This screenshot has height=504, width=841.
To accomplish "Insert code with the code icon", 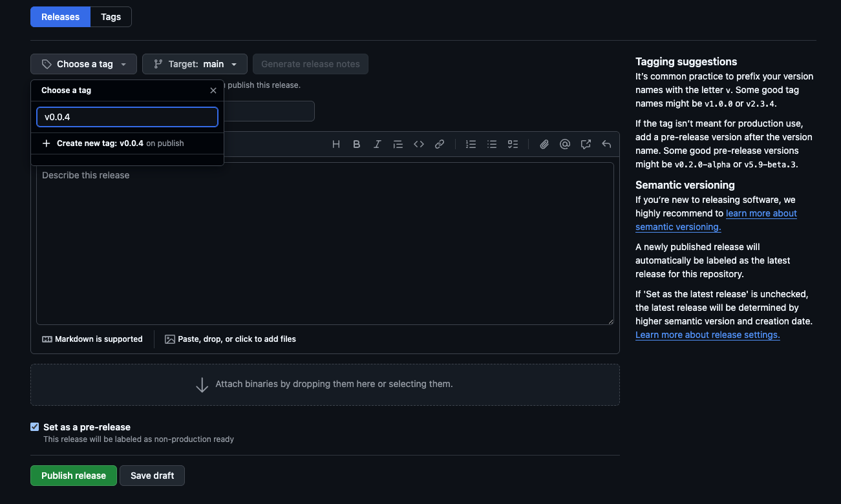I will (419, 144).
